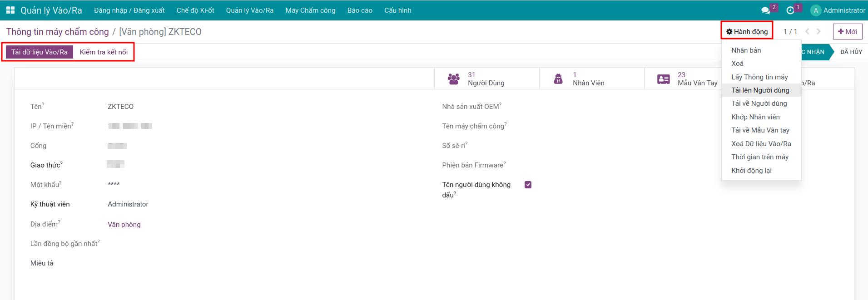Open Chế độ Ki-ốt menu

(195, 10)
